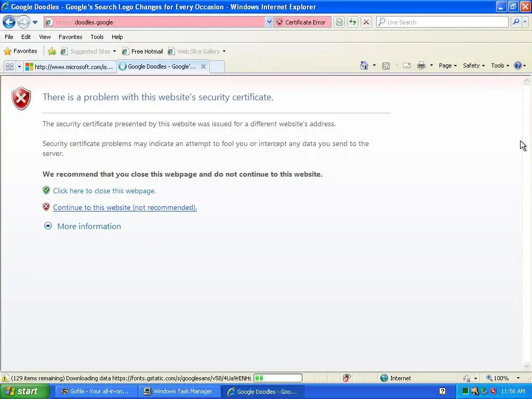Click the Help question mark icon
This screenshot has height=399, width=532.
pyautogui.click(x=518, y=65)
